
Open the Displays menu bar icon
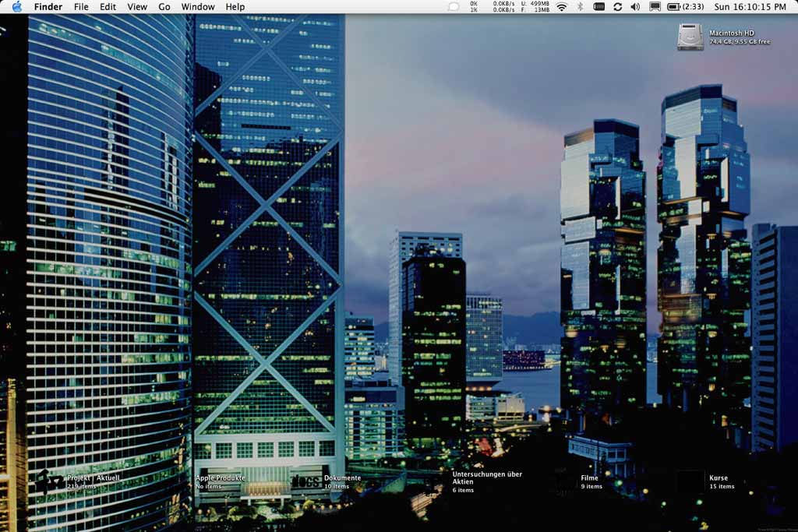(653, 7)
